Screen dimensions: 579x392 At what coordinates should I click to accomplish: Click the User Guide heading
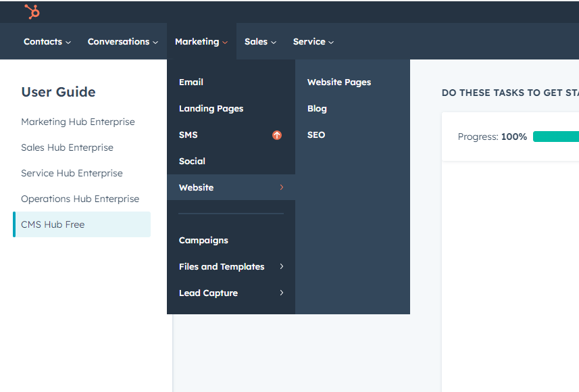(58, 92)
